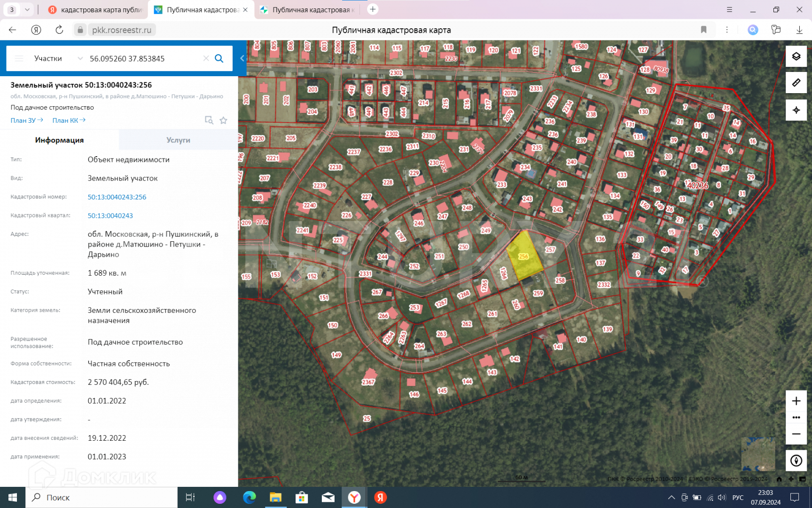Open the taskbar clock and calendar
Image resolution: width=812 pixels, height=508 pixels.
click(765, 498)
